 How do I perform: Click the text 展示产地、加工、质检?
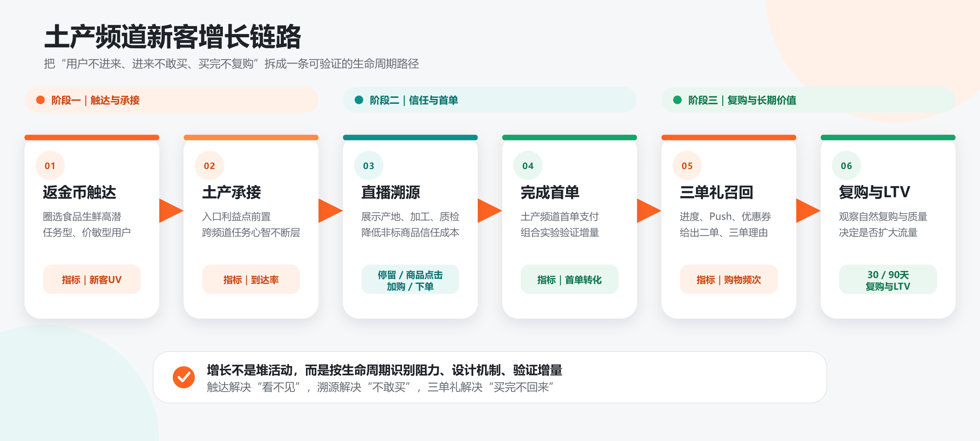pyautogui.click(x=410, y=216)
